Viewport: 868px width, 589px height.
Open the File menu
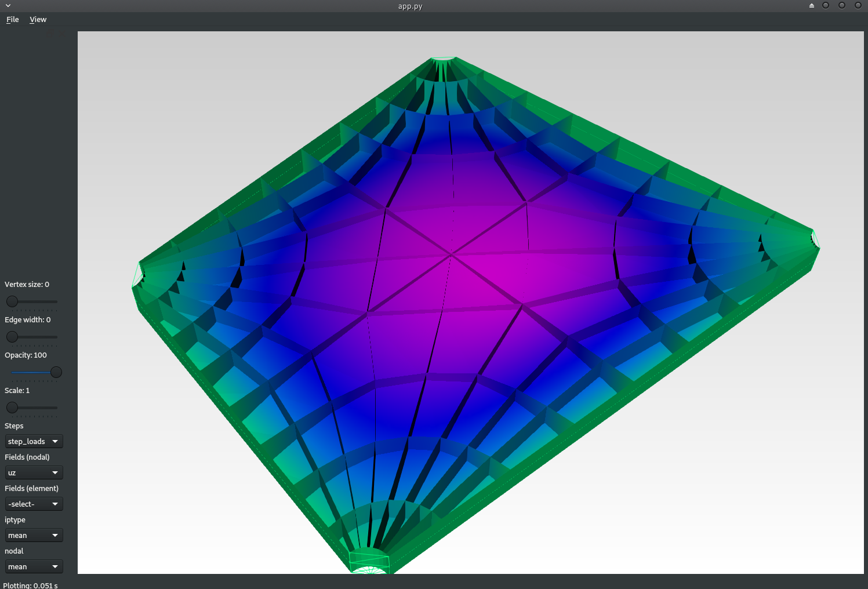[x=12, y=20]
